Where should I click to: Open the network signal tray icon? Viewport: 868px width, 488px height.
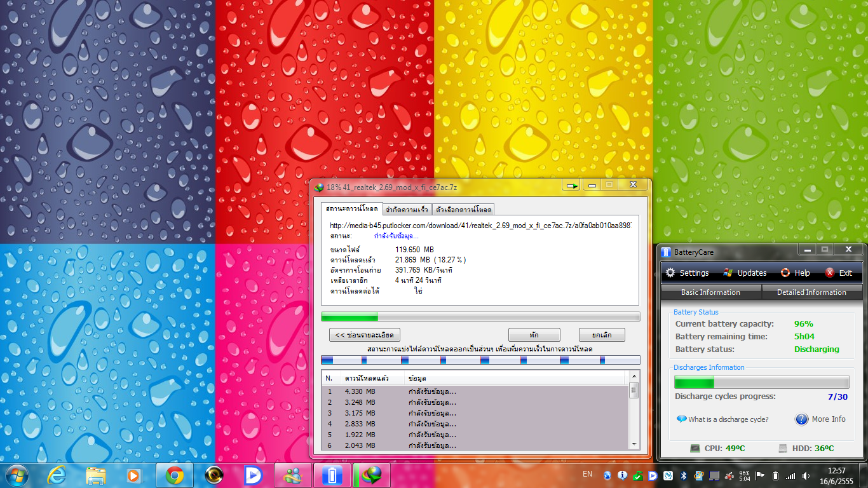click(x=790, y=475)
